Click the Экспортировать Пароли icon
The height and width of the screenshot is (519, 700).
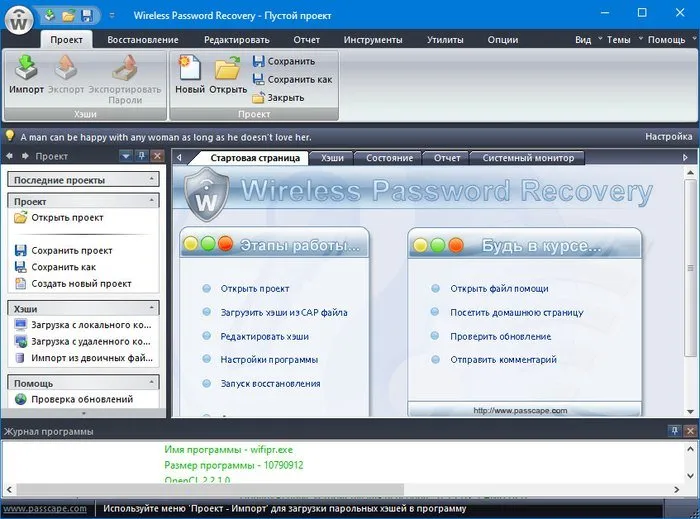tap(125, 79)
